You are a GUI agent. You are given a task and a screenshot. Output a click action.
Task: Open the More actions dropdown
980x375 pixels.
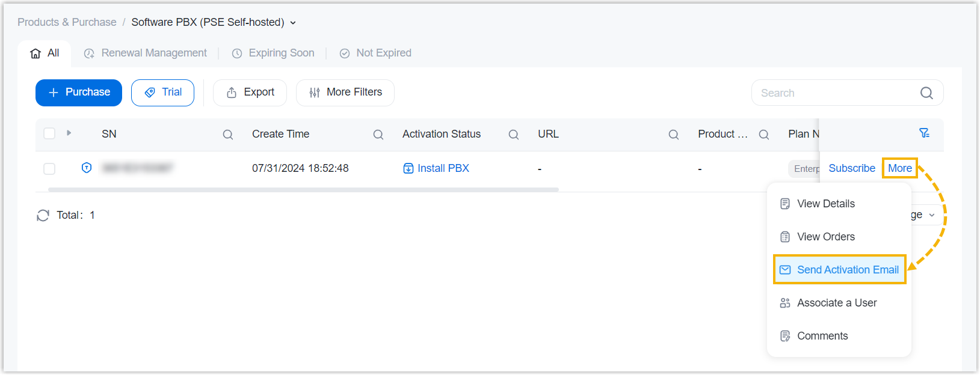click(x=899, y=168)
